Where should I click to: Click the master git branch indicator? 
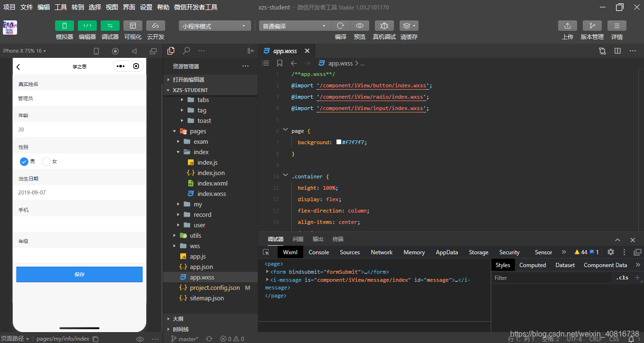(184, 339)
